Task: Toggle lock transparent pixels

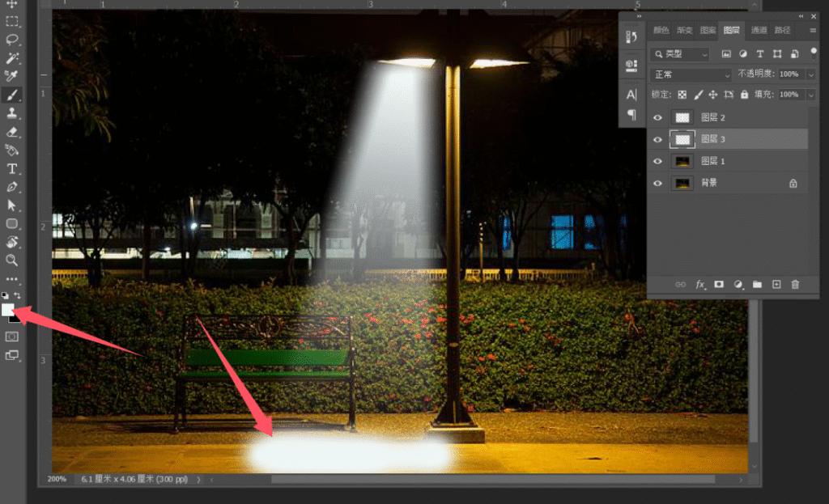Action: (682, 95)
